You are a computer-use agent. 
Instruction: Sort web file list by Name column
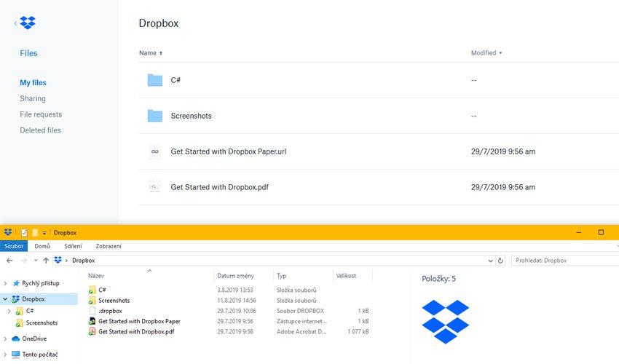coord(148,53)
